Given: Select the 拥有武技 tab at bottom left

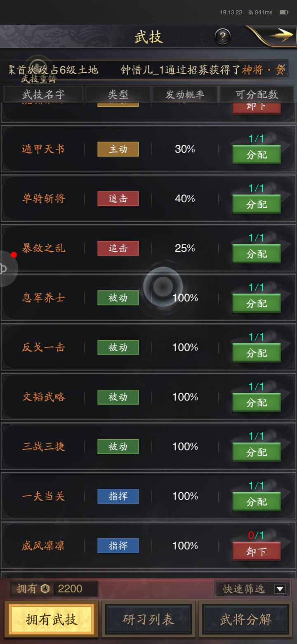Looking at the screenshot, I should click(52, 619).
